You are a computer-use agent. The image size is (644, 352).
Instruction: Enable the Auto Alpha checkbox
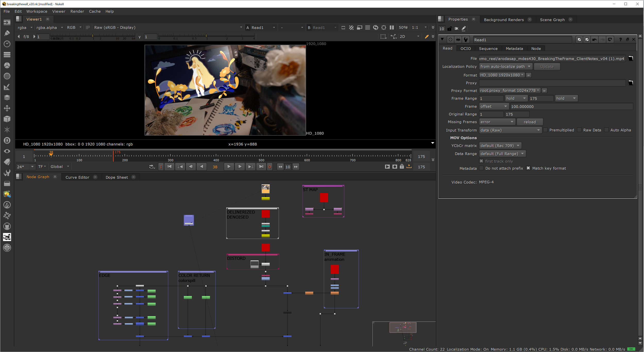(x=606, y=130)
